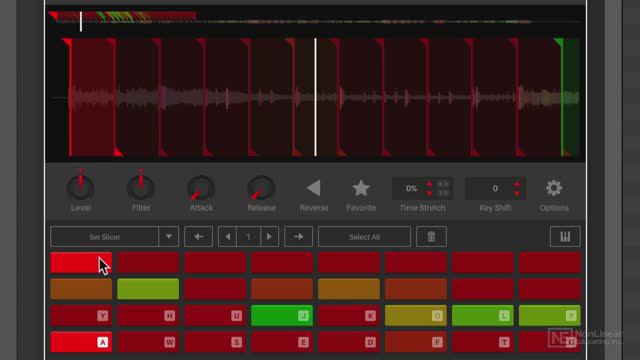The height and width of the screenshot is (360, 640).
Task: Decrease Key Shift with the down arrow
Action: click(517, 193)
